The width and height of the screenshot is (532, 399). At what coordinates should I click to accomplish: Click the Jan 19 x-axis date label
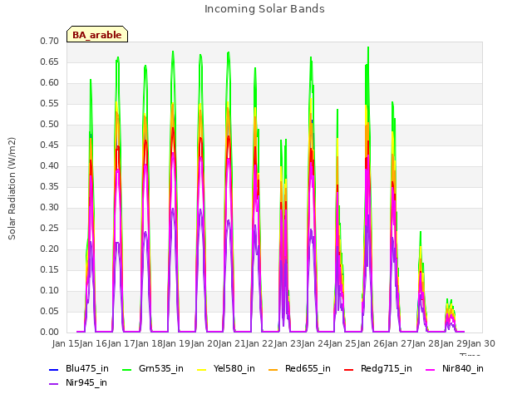tap(177, 343)
